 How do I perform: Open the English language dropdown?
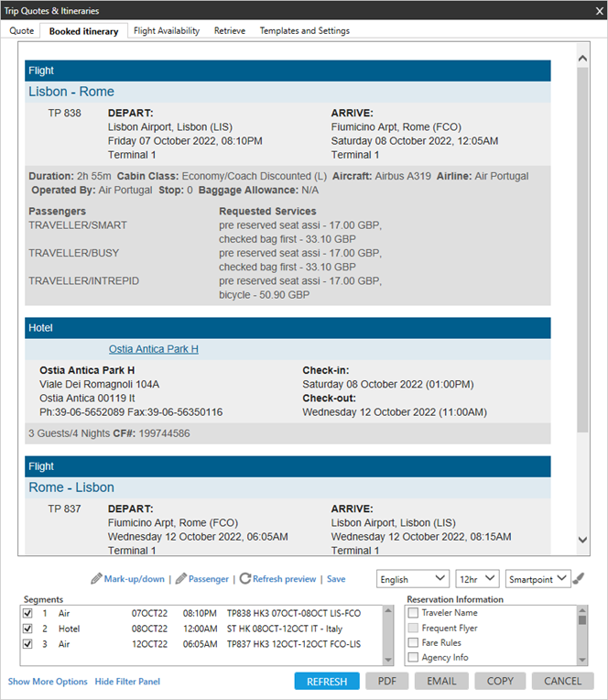tap(413, 579)
